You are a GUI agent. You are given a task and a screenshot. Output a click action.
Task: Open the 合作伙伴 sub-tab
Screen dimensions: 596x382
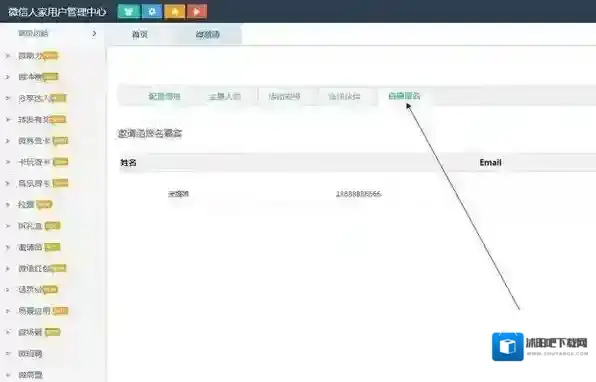coord(344,96)
